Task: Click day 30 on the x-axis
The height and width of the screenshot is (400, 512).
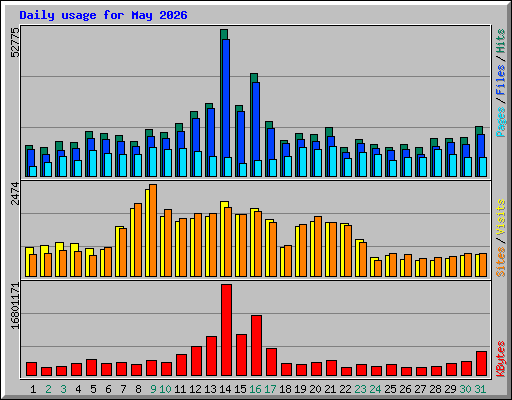Action: click(465, 389)
